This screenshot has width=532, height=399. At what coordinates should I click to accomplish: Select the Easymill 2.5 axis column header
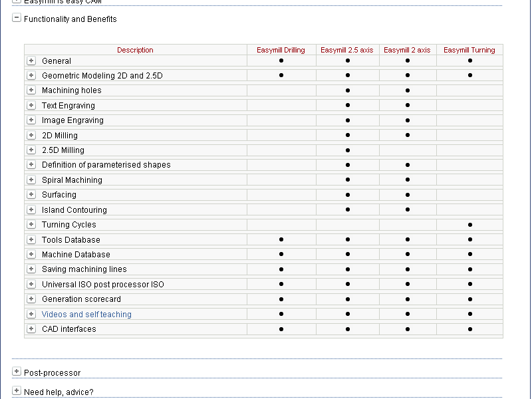pos(346,50)
